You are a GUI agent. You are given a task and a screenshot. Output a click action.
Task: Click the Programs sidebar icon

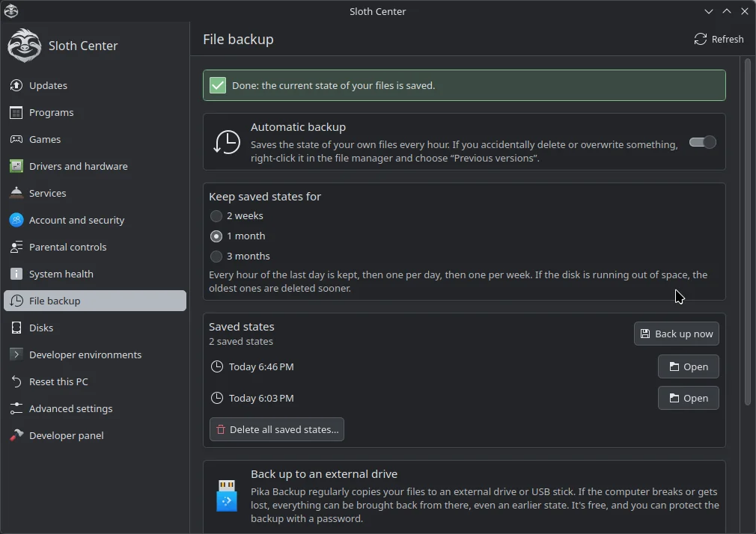16,112
